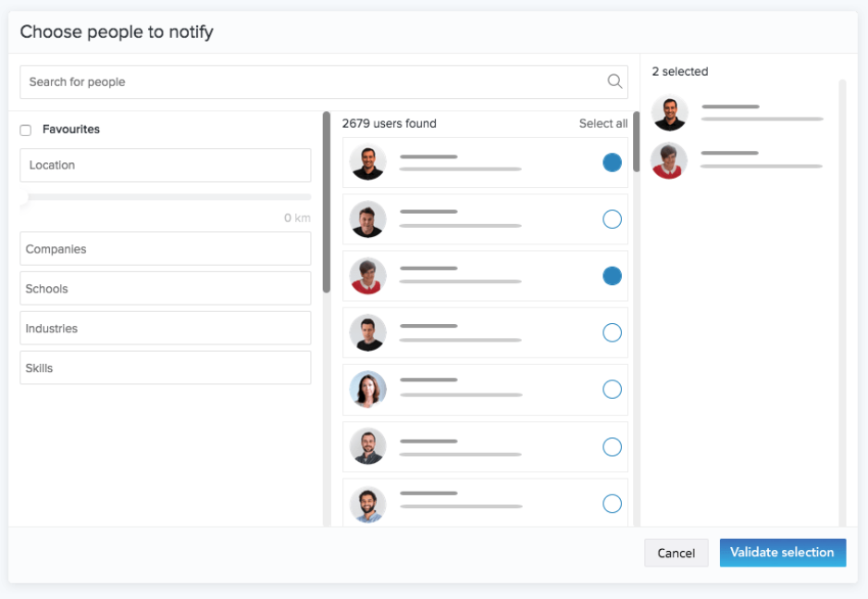
Task: Deselect the first user's filled radio button
Action: pos(612,163)
